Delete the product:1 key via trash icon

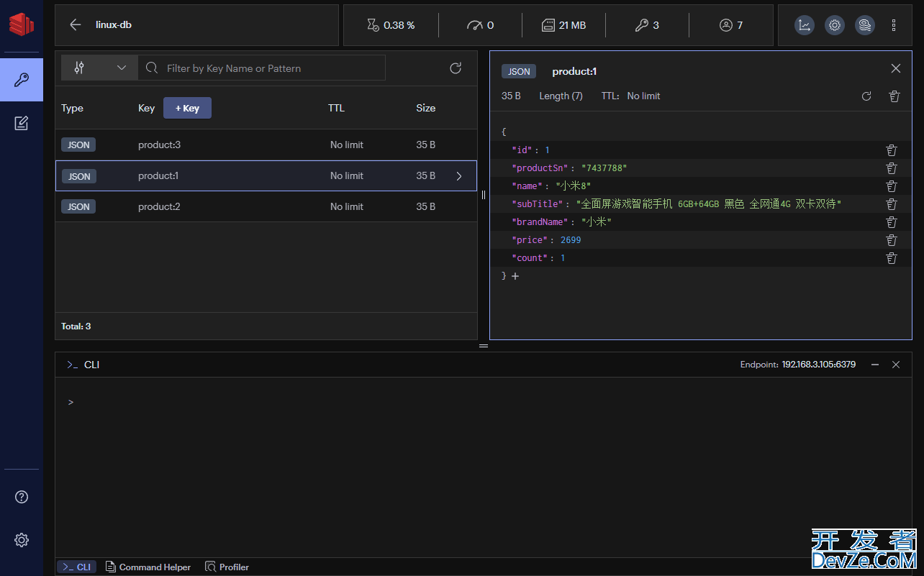pos(894,96)
